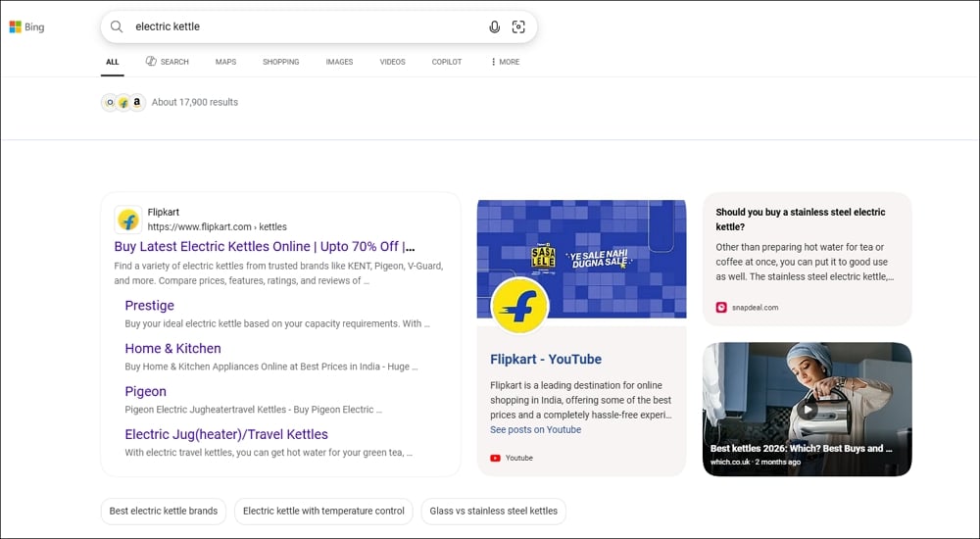Click which.co.uk 2 months ago caption
Viewport: 980px width, 539px height.
point(755,463)
